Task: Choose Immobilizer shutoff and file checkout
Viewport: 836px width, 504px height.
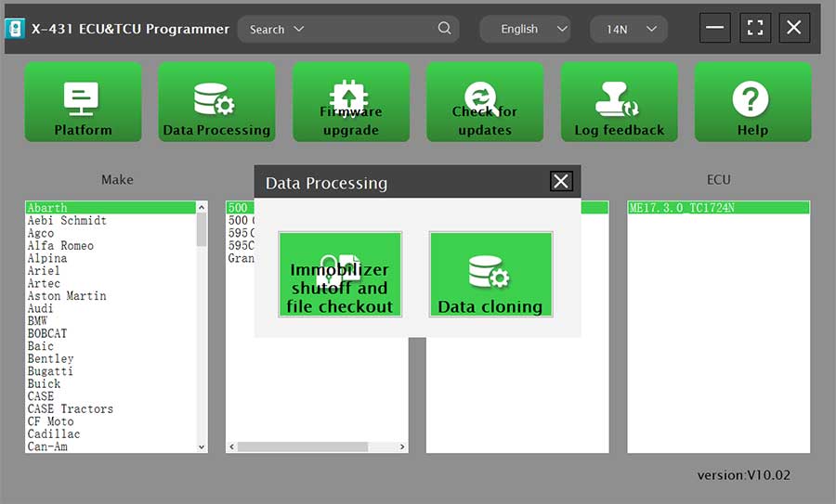Action: point(340,275)
